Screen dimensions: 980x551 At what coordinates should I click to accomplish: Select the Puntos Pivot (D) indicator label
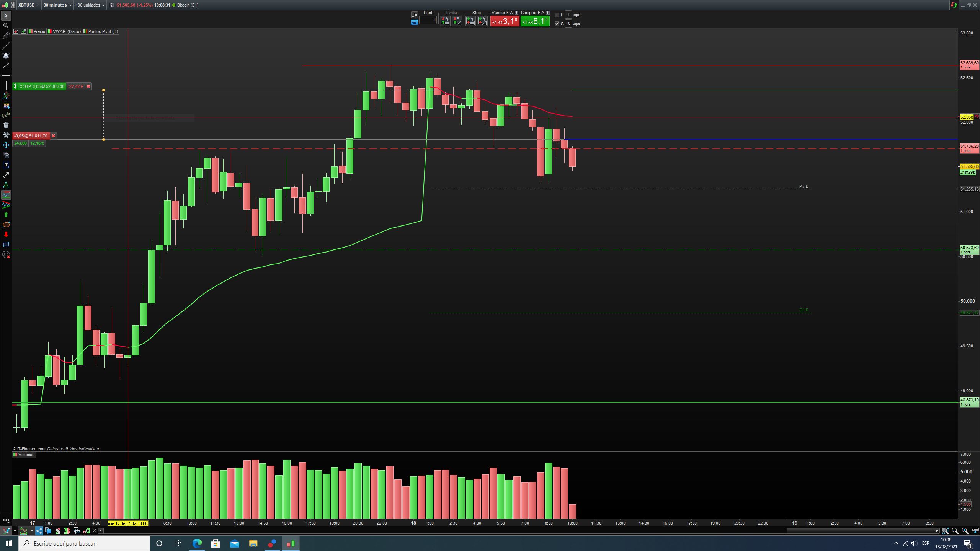[103, 31]
